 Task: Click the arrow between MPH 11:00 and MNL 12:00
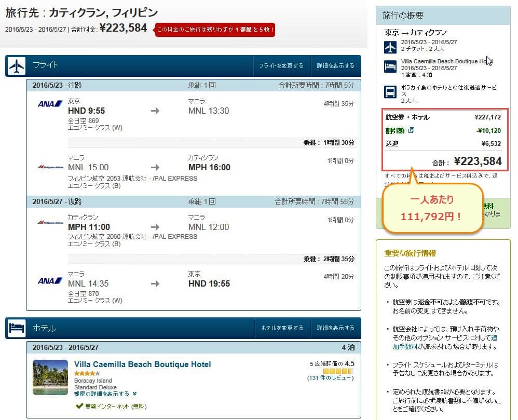coord(155,227)
